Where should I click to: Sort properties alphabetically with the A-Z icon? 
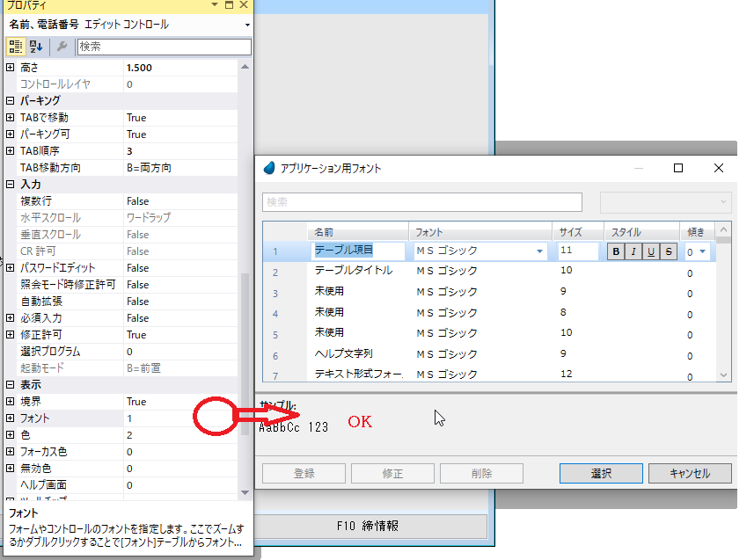[x=36, y=47]
